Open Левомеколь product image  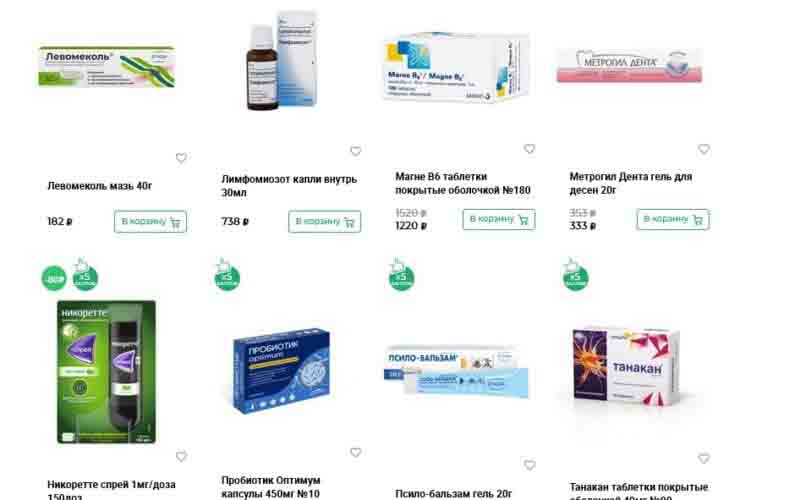107,66
